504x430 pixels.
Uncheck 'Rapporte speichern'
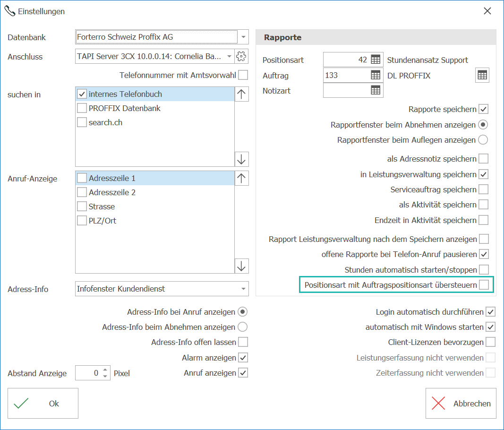[483, 109]
